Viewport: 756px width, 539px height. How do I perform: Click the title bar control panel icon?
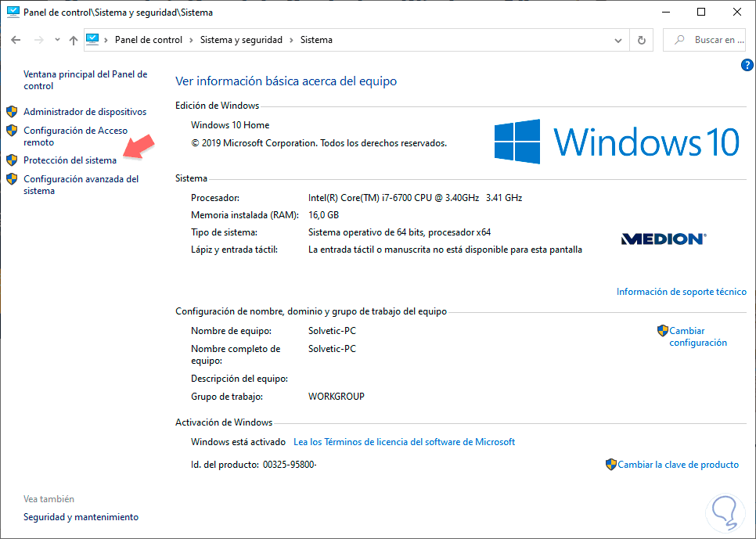click(13, 12)
